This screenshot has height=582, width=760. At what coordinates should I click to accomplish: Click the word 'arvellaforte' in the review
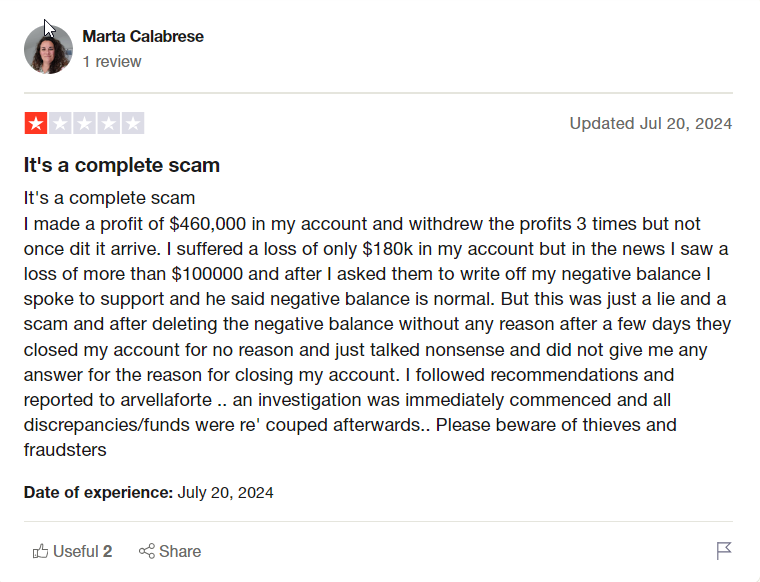(166, 400)
